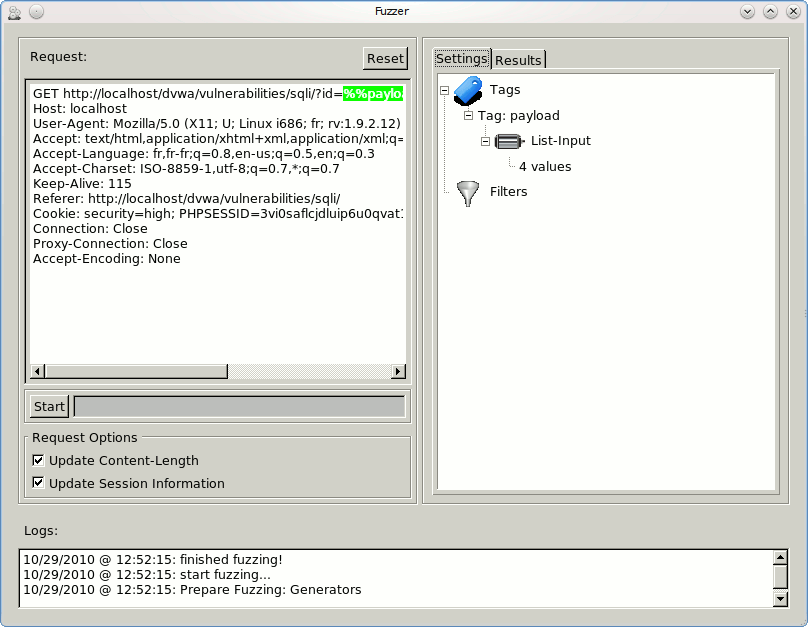Collapse the Tags tree node
This screenshot has height=627, width=808.
(444, 91)
